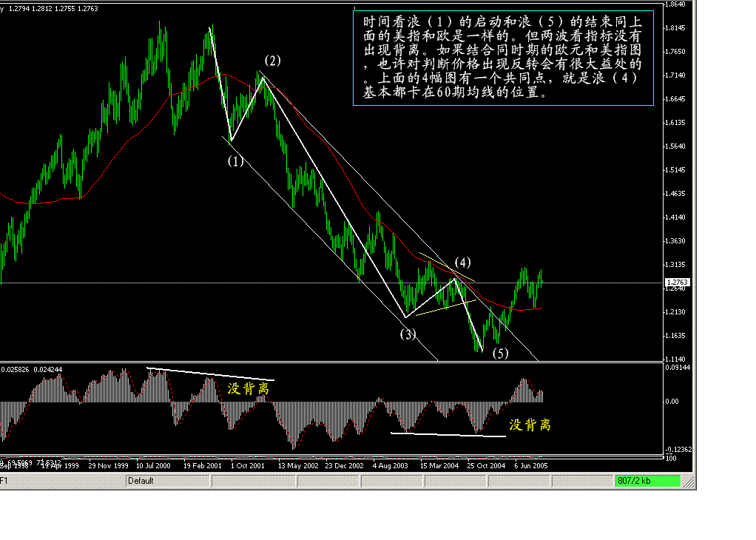This screenshot has width=756, height=540.
Task: Click the current price tag 1.2763 on axis
Action: pyautogui.click(x=678, y=282)
